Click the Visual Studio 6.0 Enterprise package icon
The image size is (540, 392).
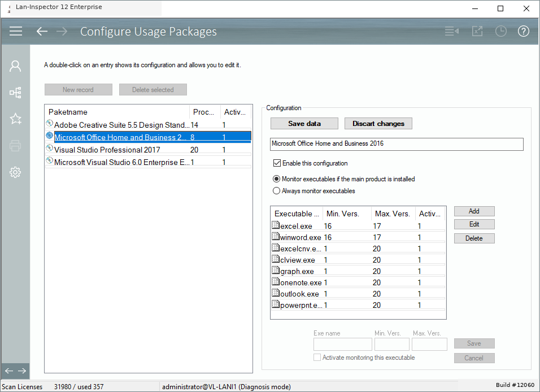pos(50,160)
